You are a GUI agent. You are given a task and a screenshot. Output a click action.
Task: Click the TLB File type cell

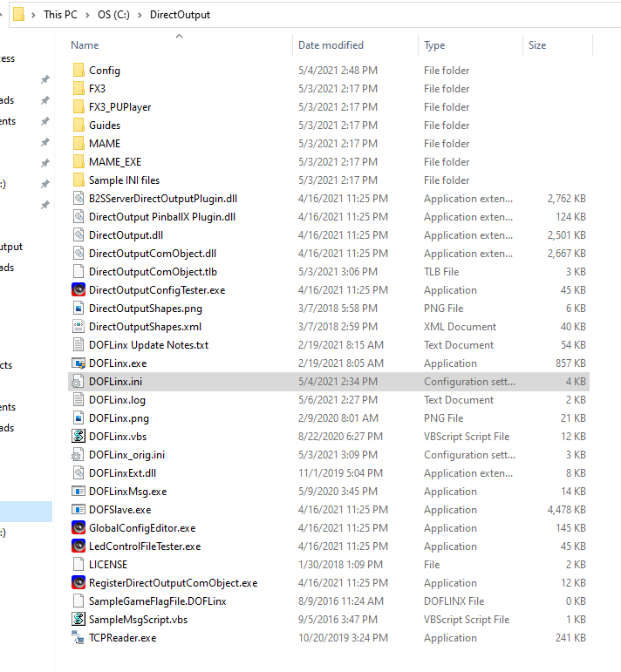(441, 272)
